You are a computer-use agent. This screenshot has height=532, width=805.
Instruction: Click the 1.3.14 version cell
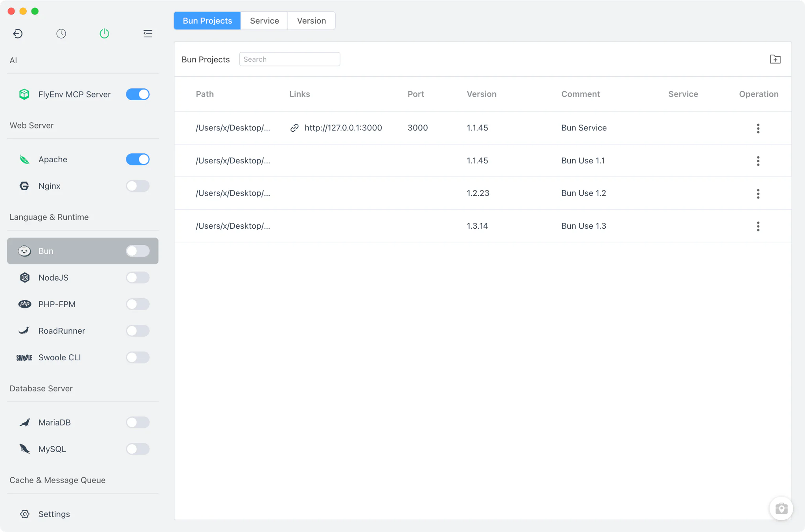[x=477, y=226]
